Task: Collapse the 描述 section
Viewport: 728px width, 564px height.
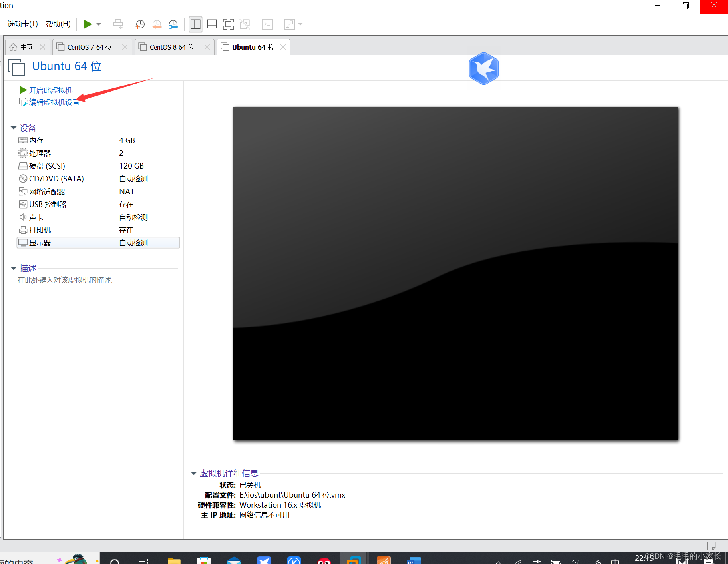Action: pyautogui.click(x=14, y=268)
